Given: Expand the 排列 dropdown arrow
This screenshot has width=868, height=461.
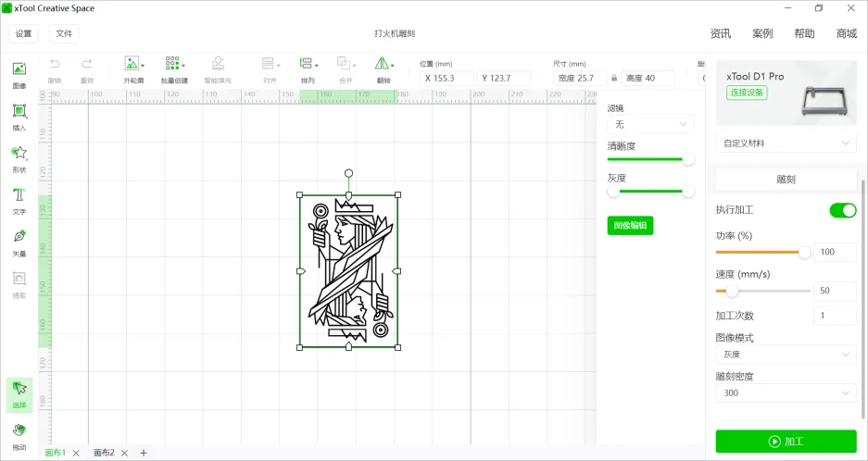Looking at the screenshot, I should (x=317, y=66).
